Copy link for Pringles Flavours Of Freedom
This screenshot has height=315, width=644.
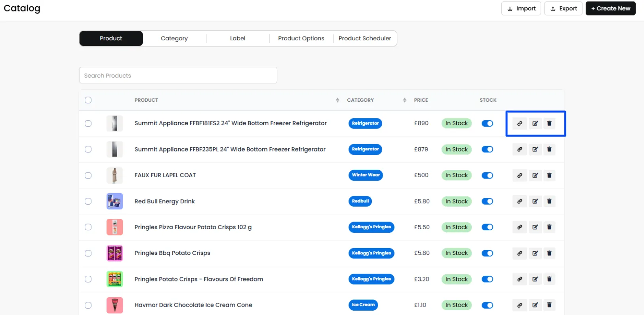[520, 279]
